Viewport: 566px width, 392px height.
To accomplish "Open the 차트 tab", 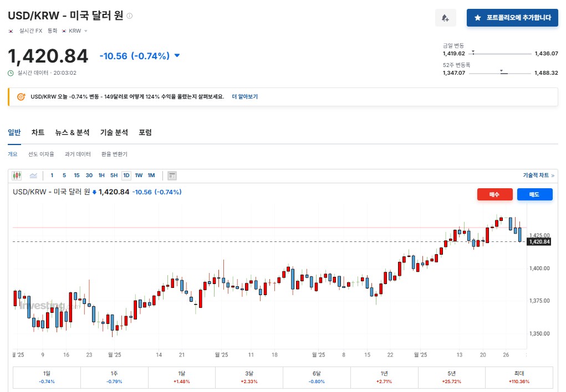I will coord(38,132).
